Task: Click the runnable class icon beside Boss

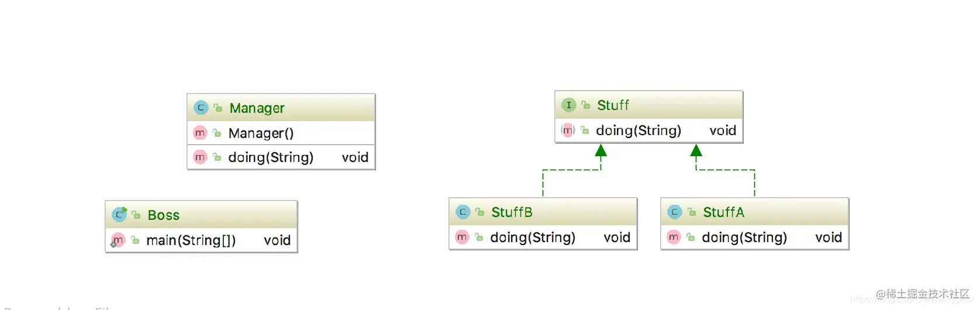Action: (x=119, y=215)
